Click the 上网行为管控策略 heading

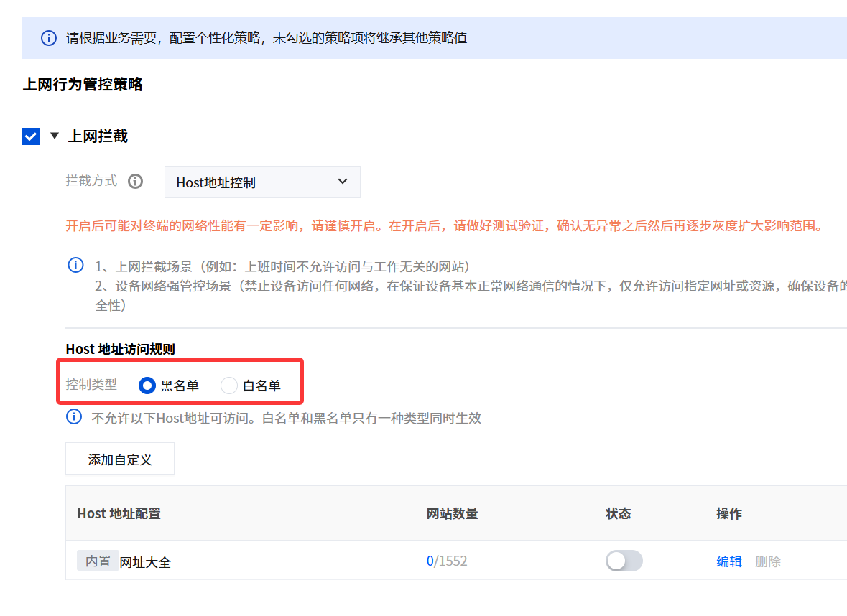[x=83, y=84]
